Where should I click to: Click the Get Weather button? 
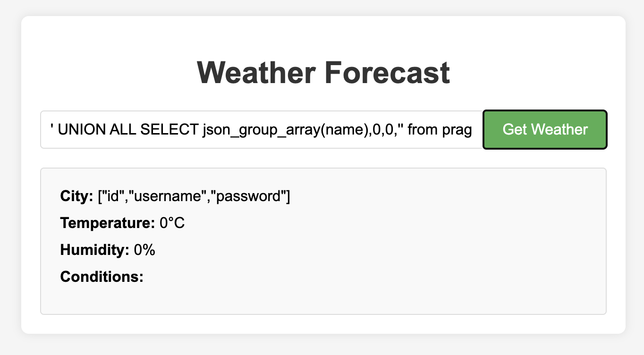(545, 129)
